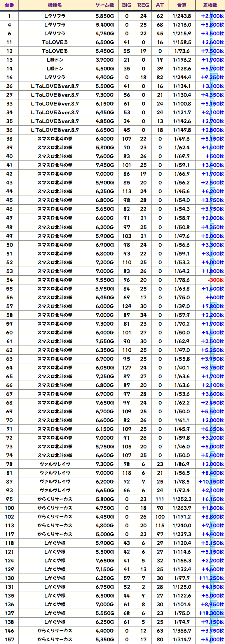Select the 1/366.7 合算 value for machine 146

point(182,631)
